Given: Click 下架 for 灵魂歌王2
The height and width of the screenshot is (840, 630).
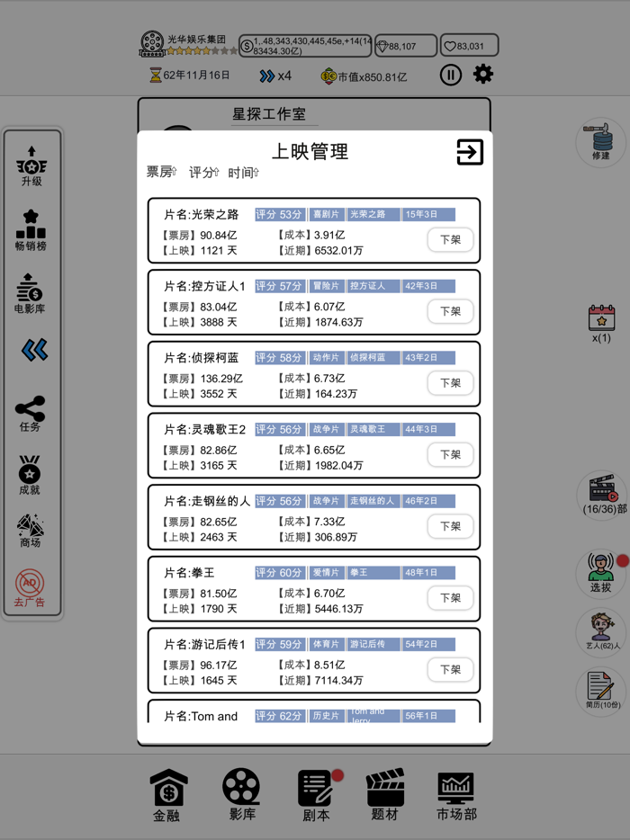Looking at the screenshot, I should [x=450, y=455].
